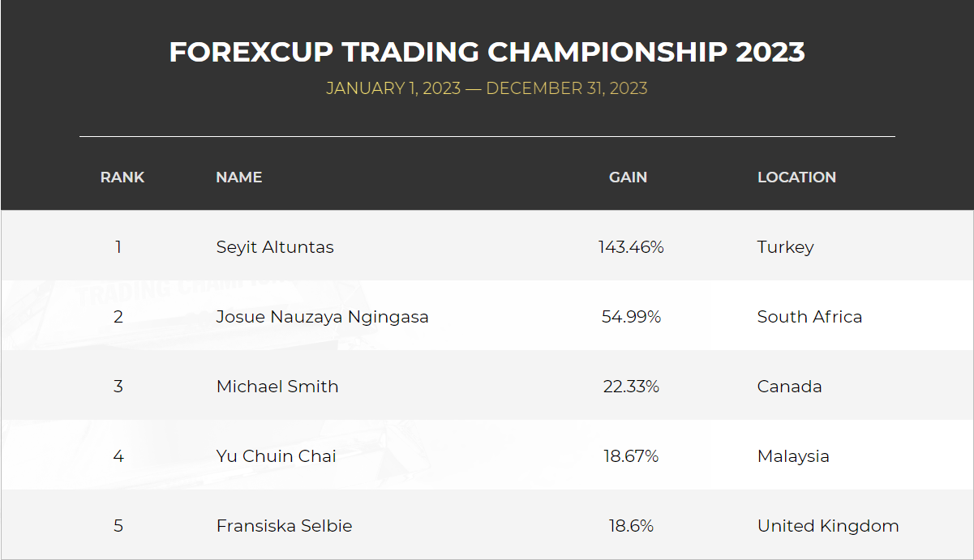The width and height of the screenshot is (974, 560).
Task: Click the NAME column header
Action: pyautogui.click(x=239, y=177)
